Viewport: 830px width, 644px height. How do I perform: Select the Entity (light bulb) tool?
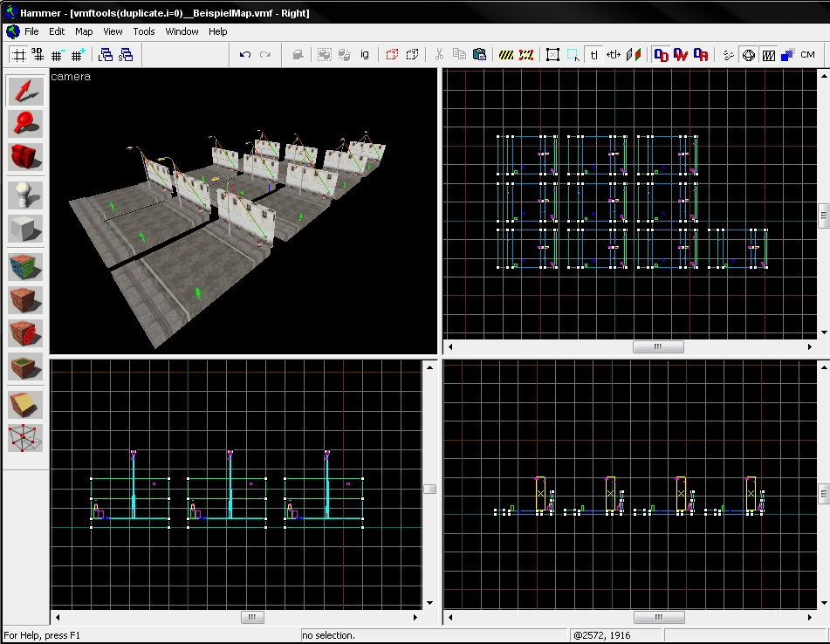point(25,195)
